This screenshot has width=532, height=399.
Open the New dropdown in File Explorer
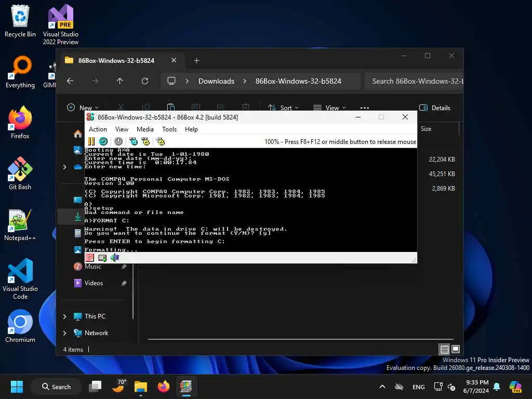coord(83,108)
